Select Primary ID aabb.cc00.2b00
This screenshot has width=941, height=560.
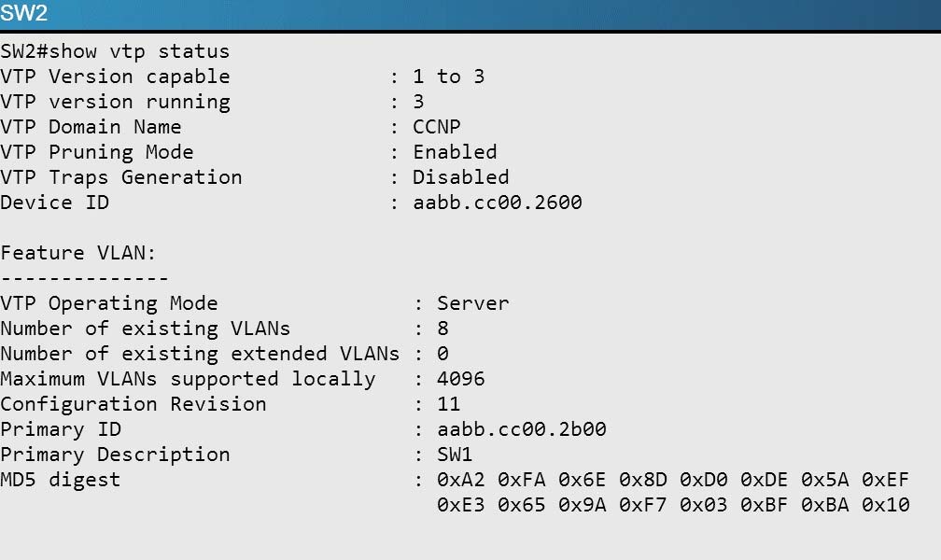(x=522, y=429)
